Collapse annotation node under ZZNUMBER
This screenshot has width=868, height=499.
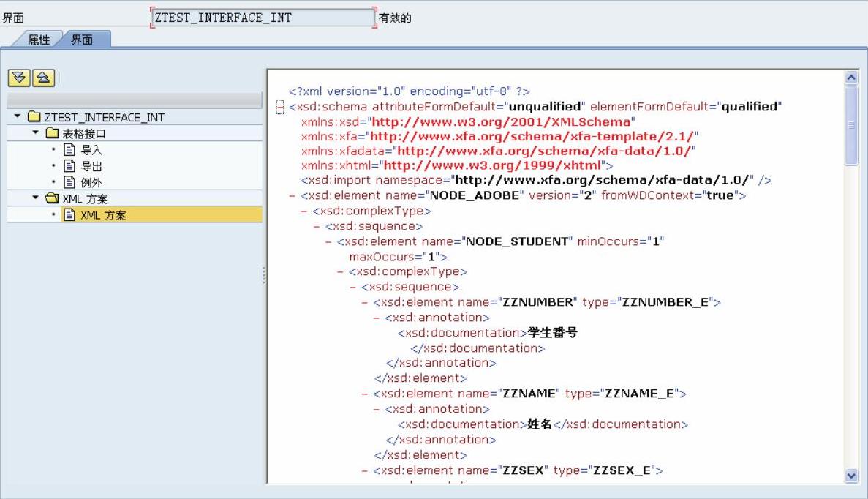pos(377,318)
